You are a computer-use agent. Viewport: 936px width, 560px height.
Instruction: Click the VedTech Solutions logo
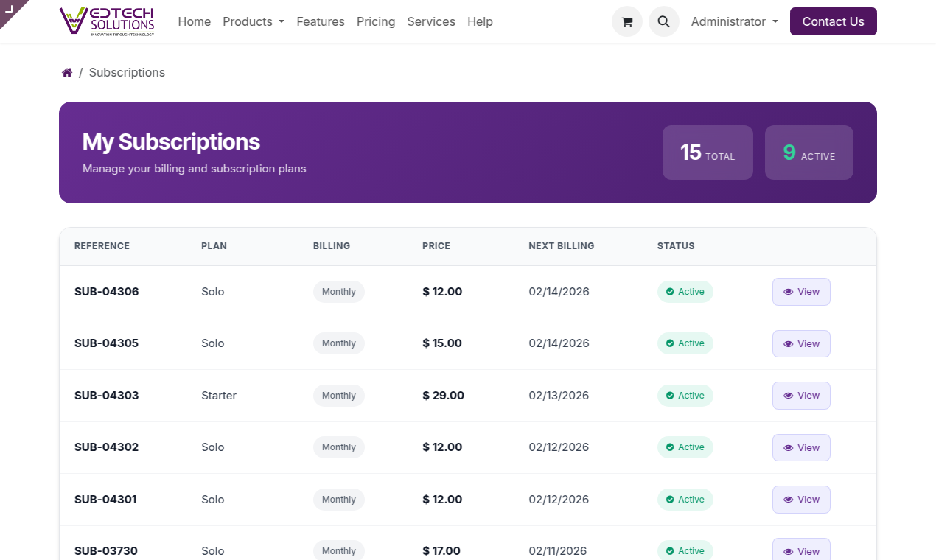(x=108, y=21)
